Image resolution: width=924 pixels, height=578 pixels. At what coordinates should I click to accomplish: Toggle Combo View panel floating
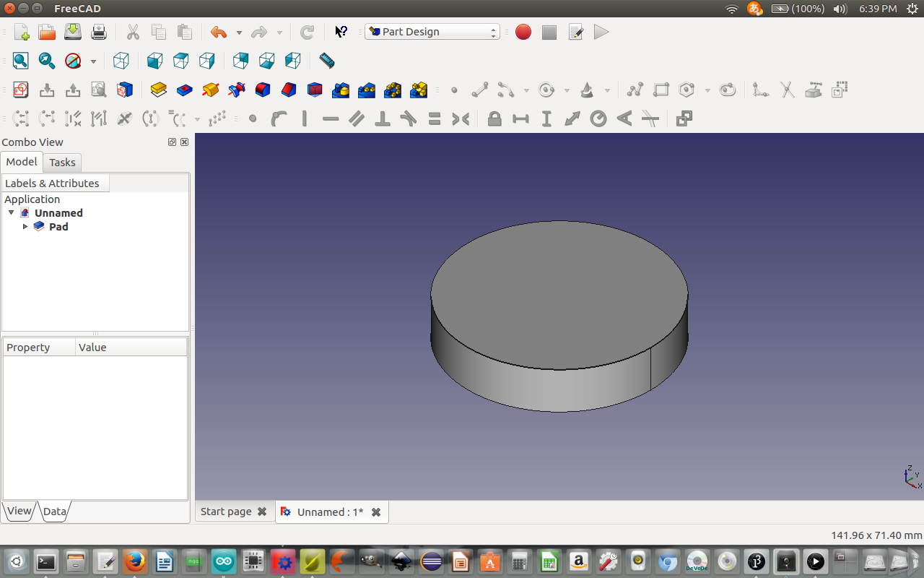coord(172,142)
